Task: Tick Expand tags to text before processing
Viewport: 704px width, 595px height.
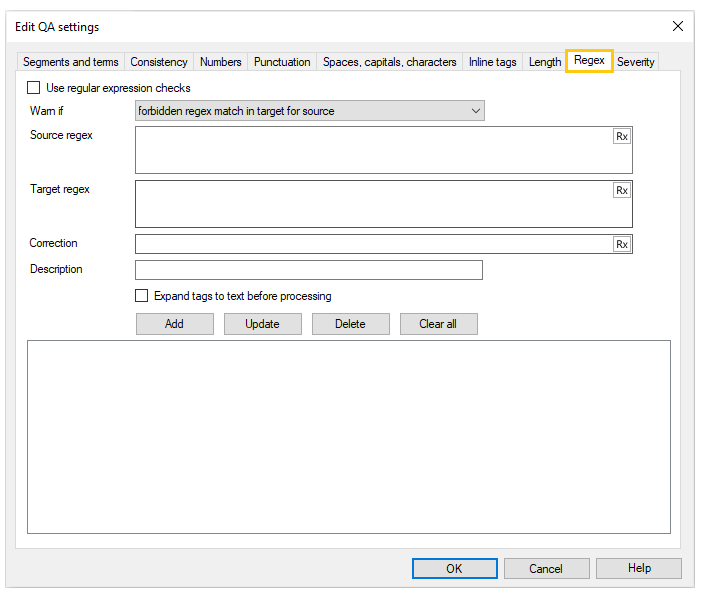Action: click(x=142, y=296)
